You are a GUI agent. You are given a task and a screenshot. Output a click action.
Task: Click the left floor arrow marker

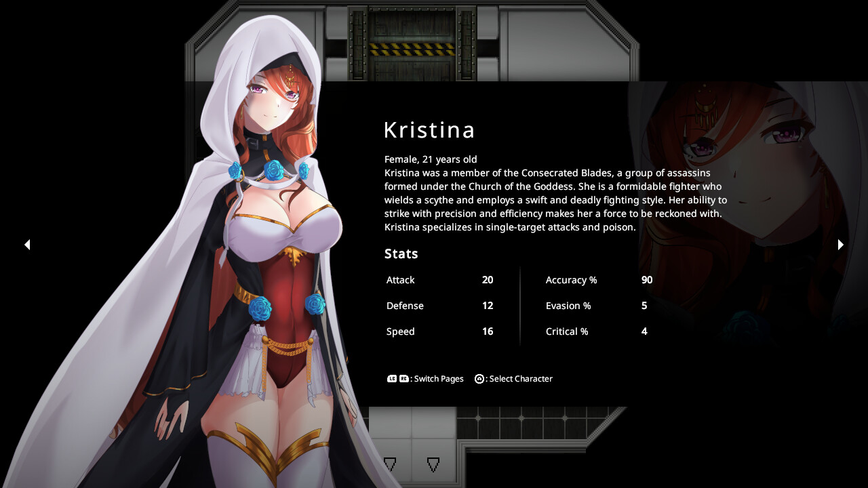pos(390,464)
